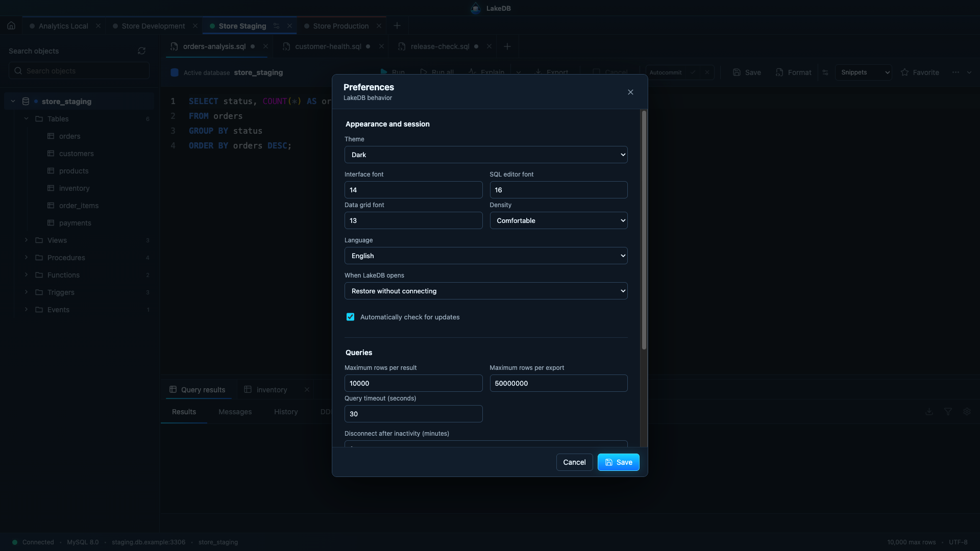The image size is (980, 551).
Task: Click the Interface font field
Action: 413,190
